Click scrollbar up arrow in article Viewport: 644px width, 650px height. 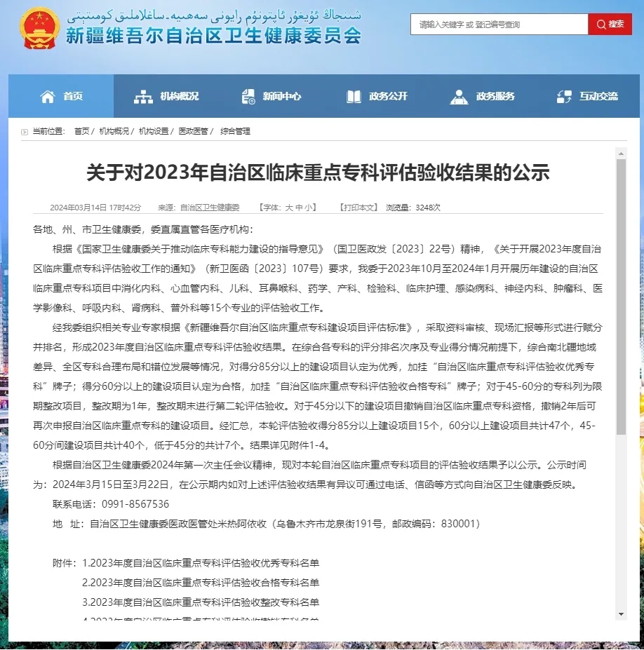coord(621,153)
